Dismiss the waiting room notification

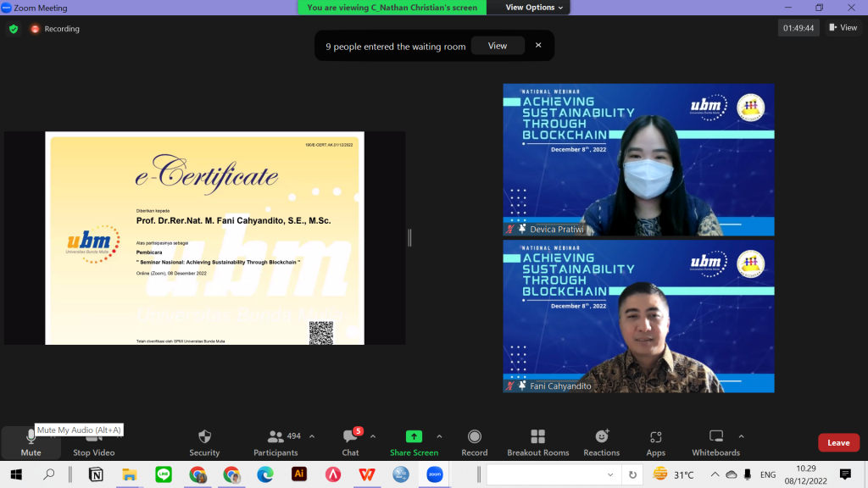(x=538, y=46)
